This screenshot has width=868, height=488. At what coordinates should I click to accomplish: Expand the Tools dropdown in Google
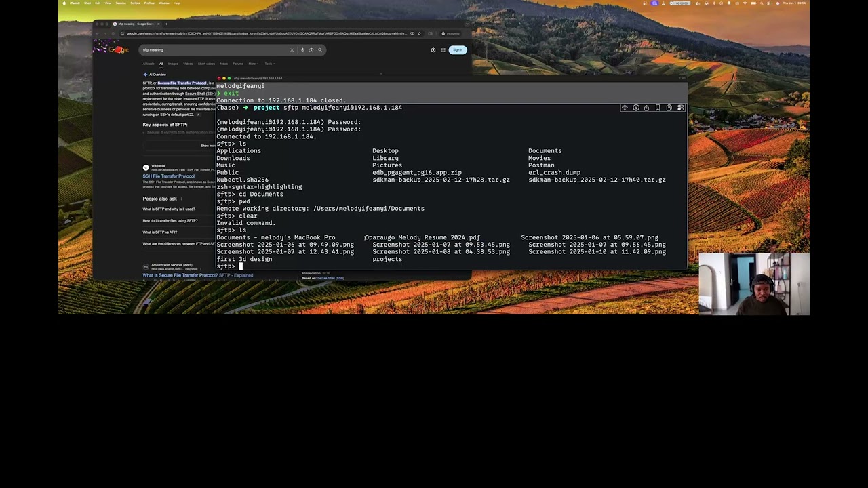click(x=270, y=64)
